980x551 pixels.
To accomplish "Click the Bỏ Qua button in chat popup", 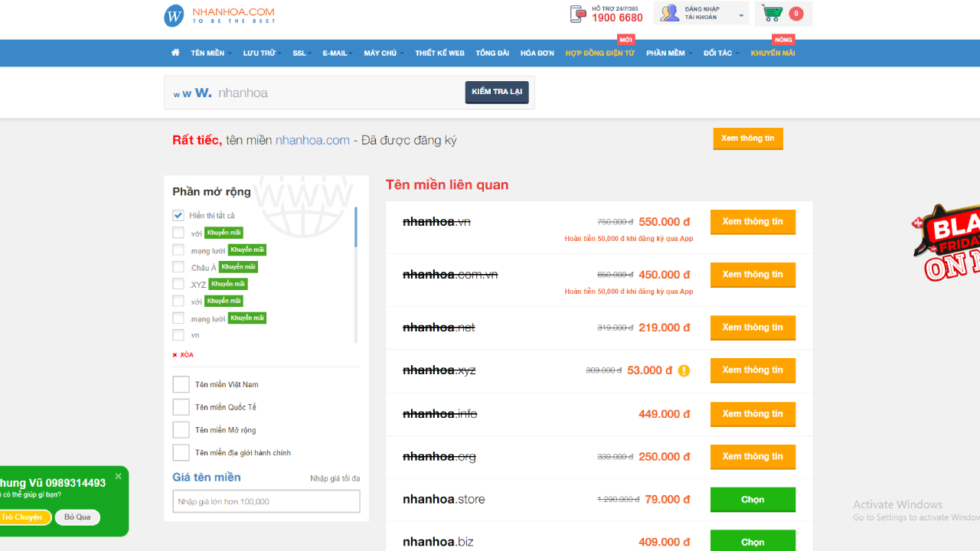I will click(77, 517).
